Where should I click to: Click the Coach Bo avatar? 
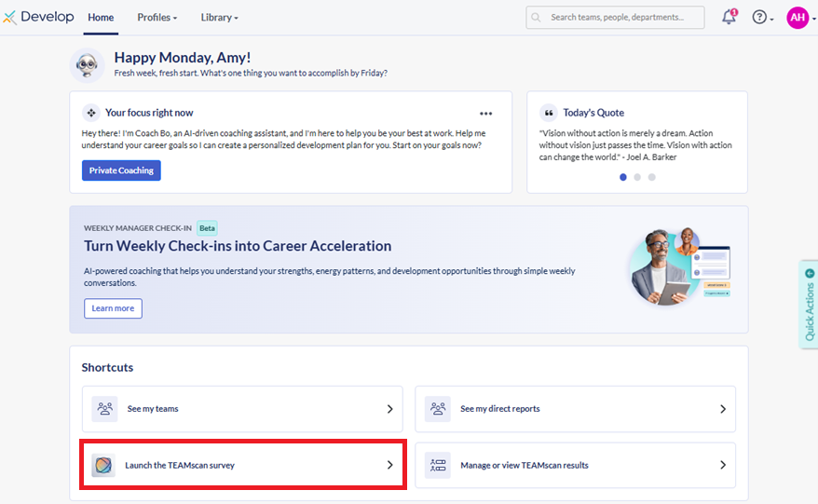(88, 65)
